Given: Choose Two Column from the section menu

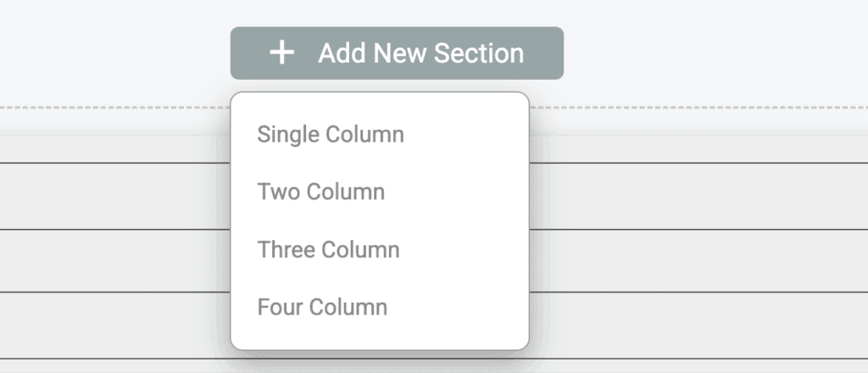Looking at the screenshot, I should coord(321,192).
